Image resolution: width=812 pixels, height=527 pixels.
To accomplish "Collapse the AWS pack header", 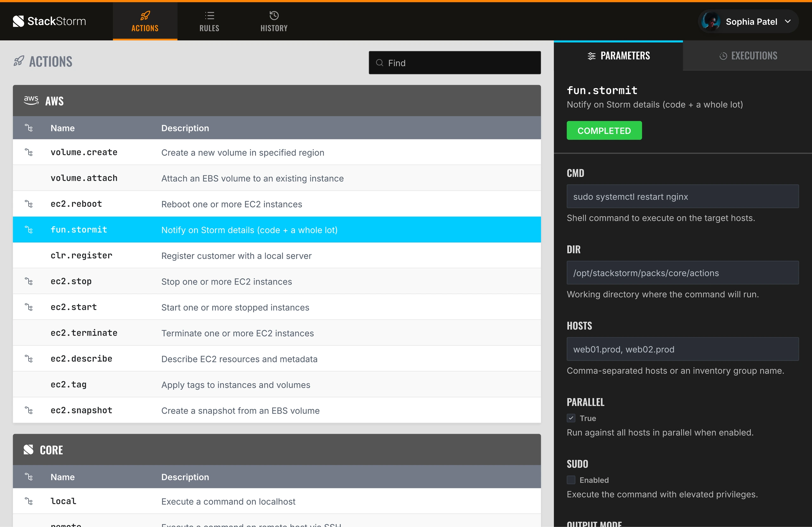I will pyautogui.click(x=277, y=101).
